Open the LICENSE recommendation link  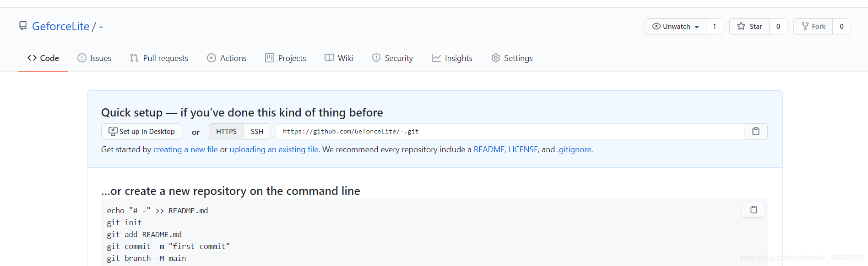[523, 149]
